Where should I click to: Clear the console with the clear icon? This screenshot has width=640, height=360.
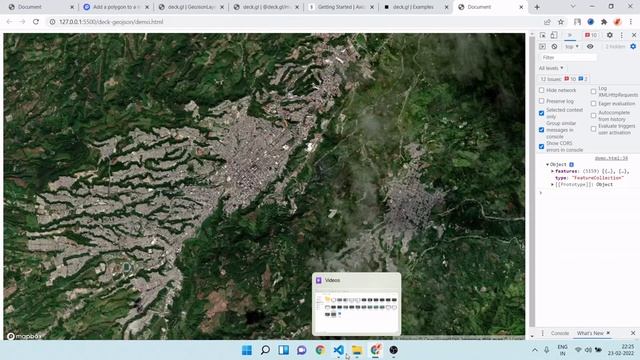tap(554, 47)
